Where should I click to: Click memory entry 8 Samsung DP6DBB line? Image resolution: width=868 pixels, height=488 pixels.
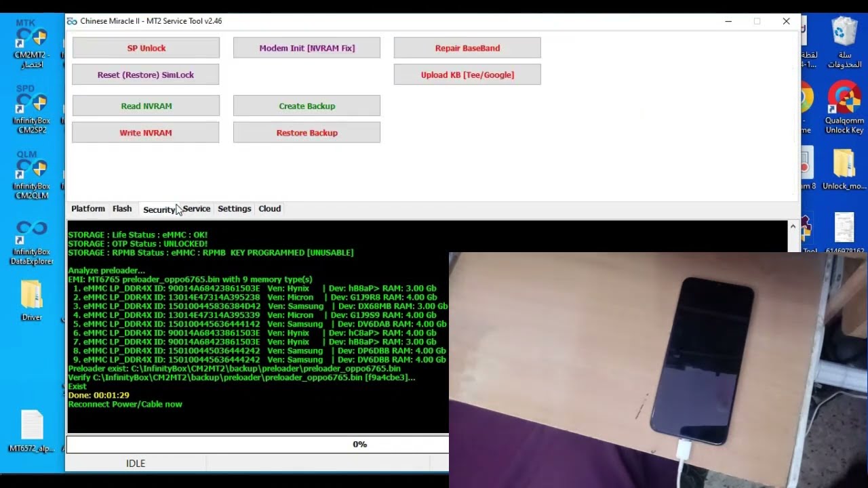[260, 351]
